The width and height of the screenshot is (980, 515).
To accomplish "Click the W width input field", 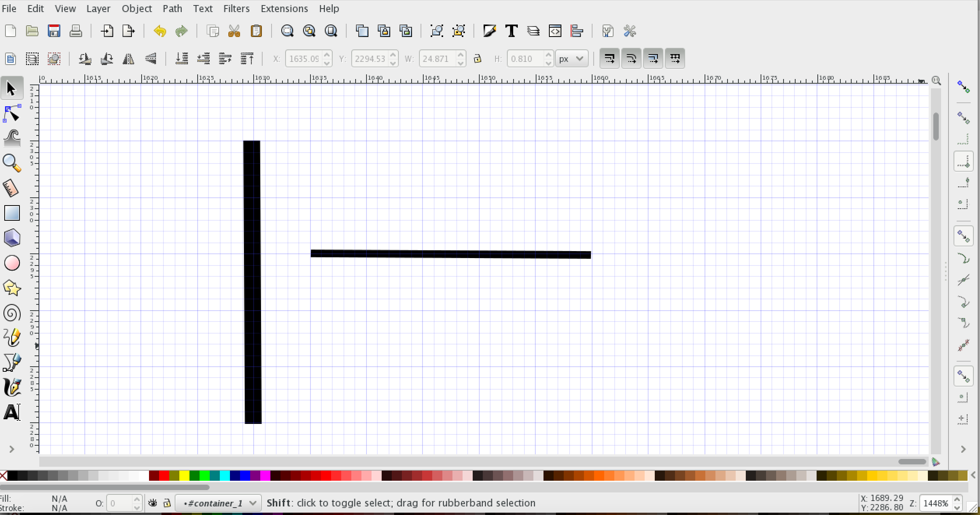I will point(437,59).
